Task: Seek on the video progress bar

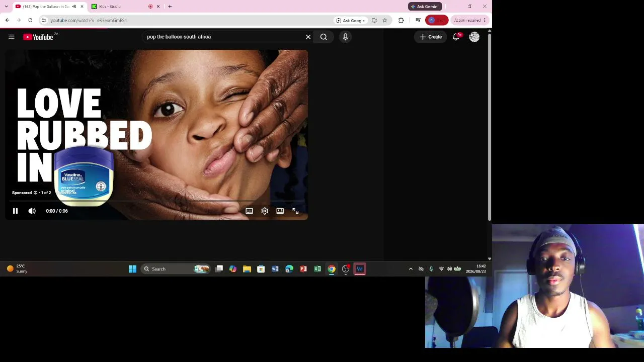Action: coord(156,202)
